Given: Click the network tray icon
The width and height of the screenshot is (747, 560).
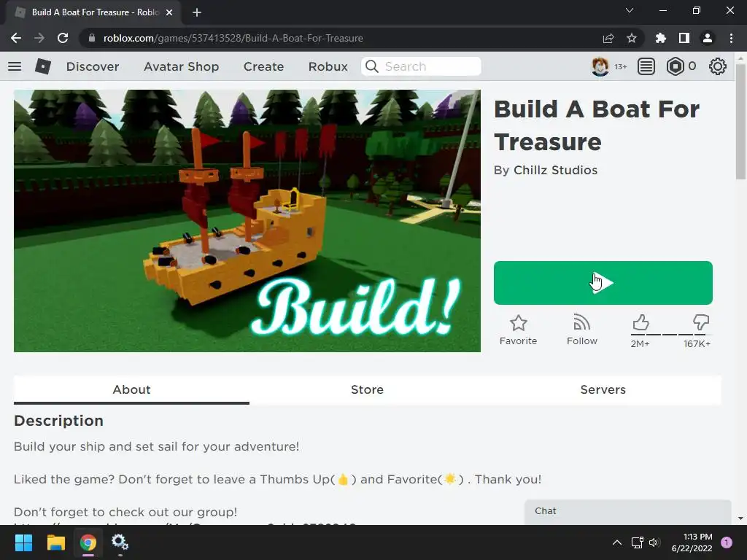Looking at the screenshot, I should [x=637, y=542].
